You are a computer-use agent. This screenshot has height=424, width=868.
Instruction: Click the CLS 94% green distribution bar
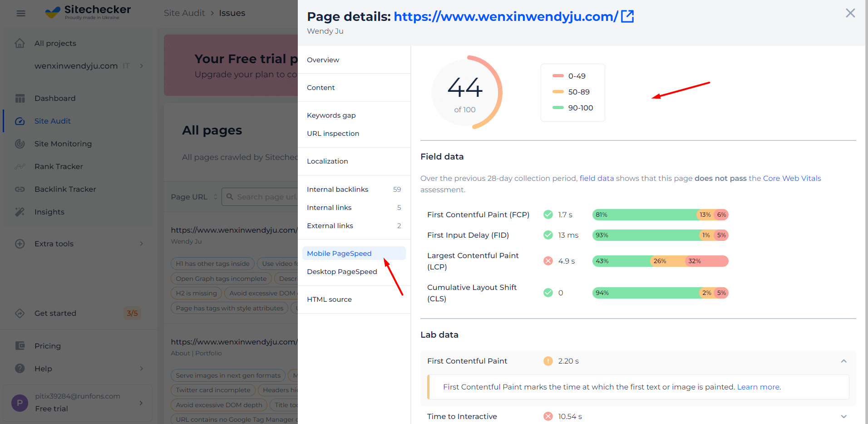tap(646, 293)
